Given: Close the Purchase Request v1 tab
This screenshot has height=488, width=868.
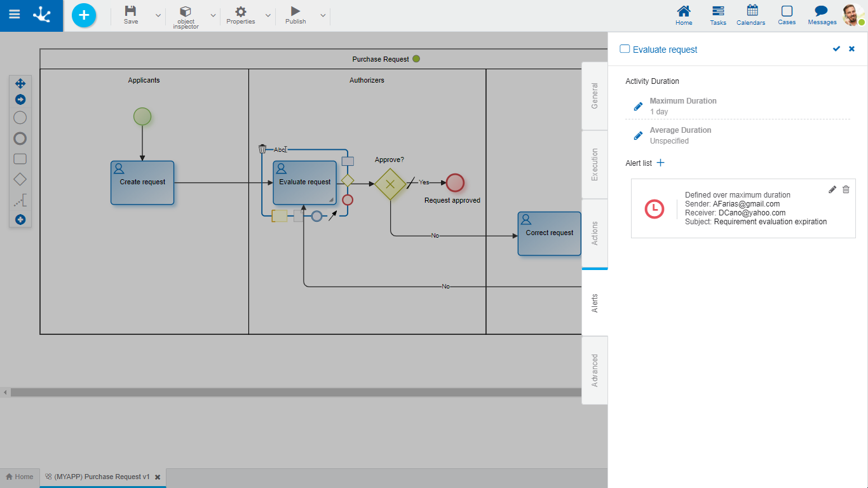Looking at the screenshot, I should coord(158,477).
